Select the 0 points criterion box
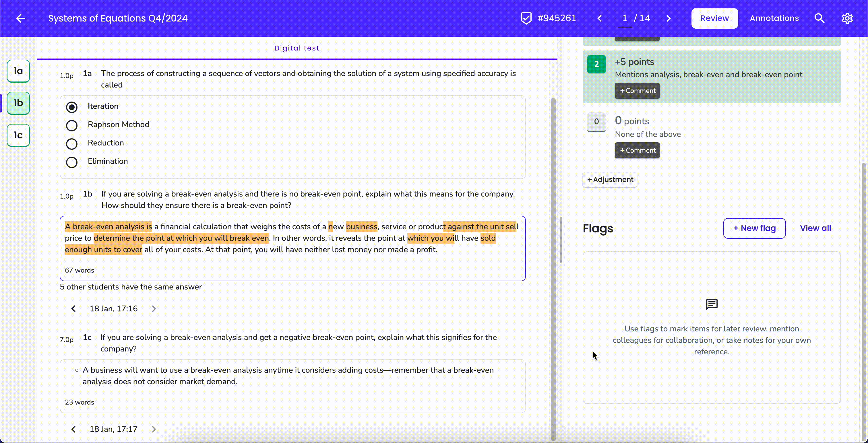The image size is (868, 443). pyautogui.click(x=596, y=122)
